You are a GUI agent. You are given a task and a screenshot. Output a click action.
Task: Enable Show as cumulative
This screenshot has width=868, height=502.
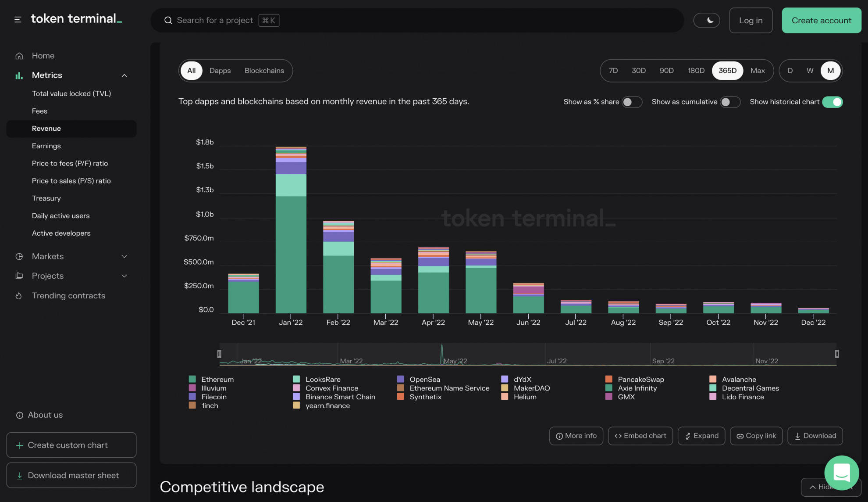(x=729, y=102)
